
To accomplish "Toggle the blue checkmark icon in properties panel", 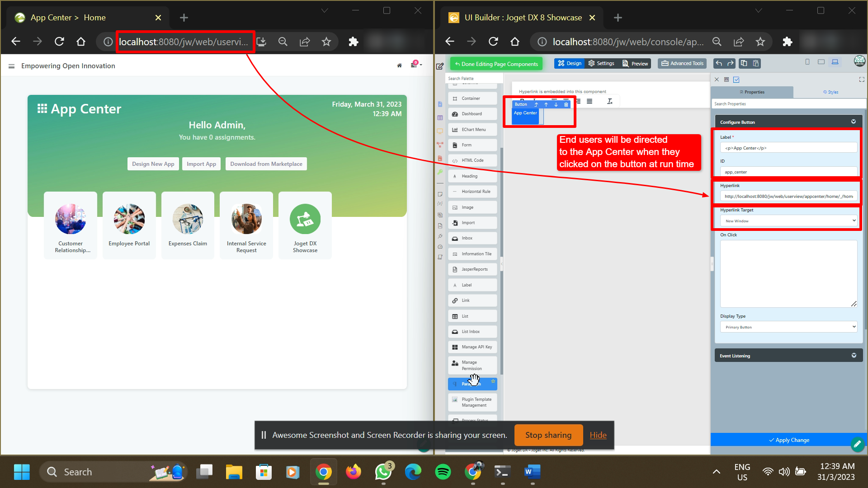I will 736,80.
